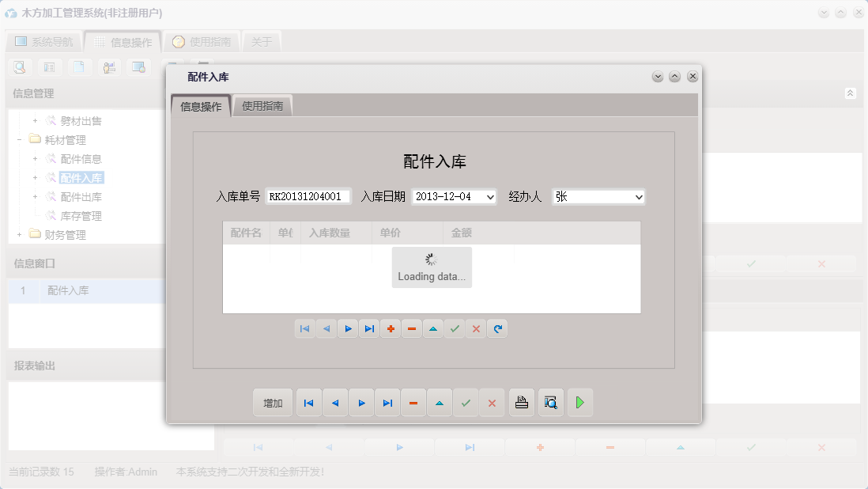This screenshot has width=868, height=489.
Task: Select the magnifier search tool in the toolbar
Action: (19, 67)
